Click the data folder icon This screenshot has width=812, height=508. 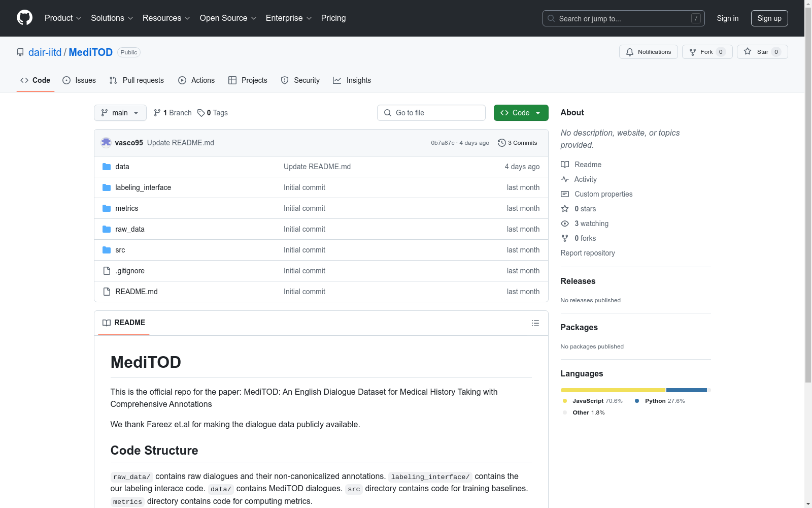point(107,167)
